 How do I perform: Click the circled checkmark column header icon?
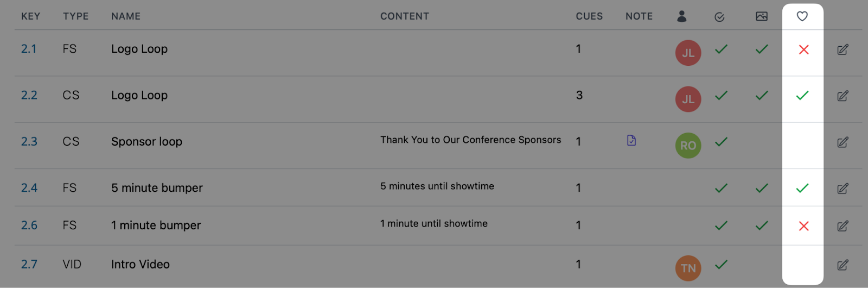(x=719, y=17)
